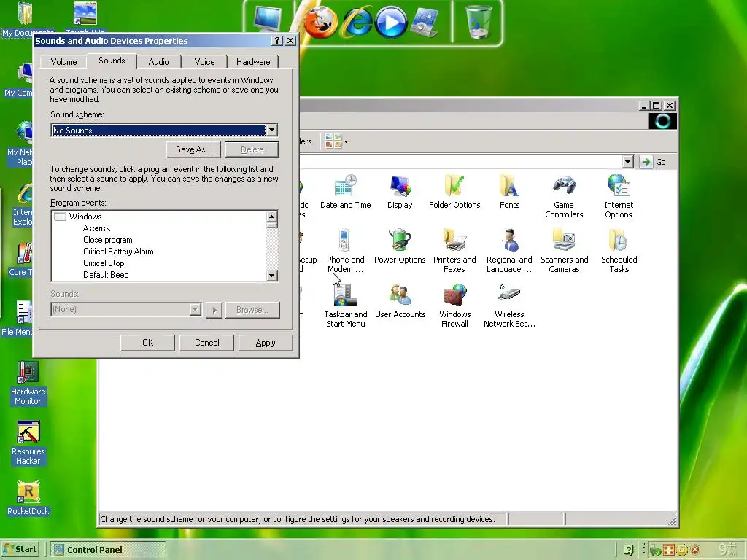Select the Sounds tab

112,61
